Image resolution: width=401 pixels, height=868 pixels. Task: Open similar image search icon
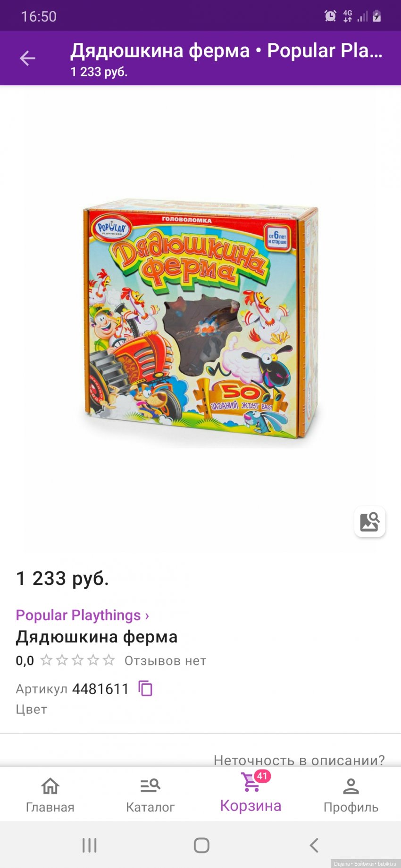(370, 522)
